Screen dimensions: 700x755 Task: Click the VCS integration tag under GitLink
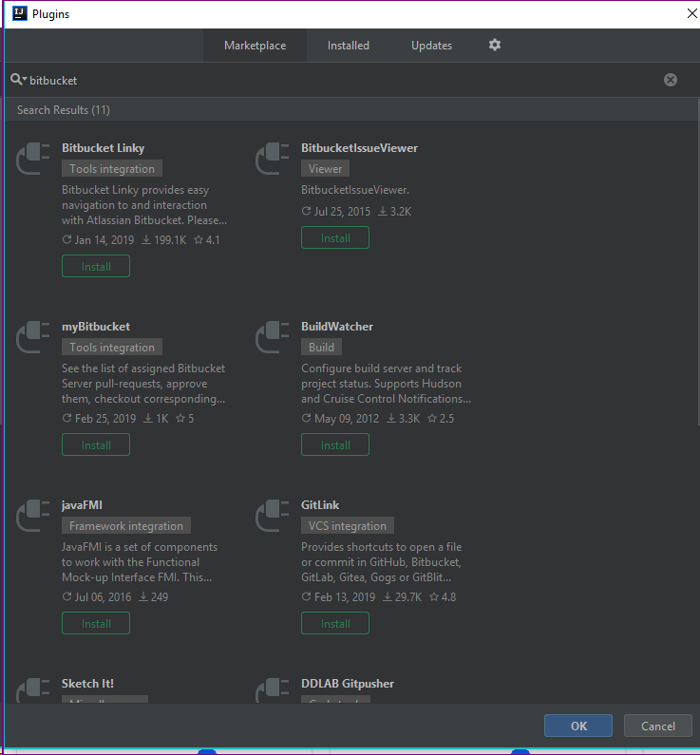(x=347, y=526)
